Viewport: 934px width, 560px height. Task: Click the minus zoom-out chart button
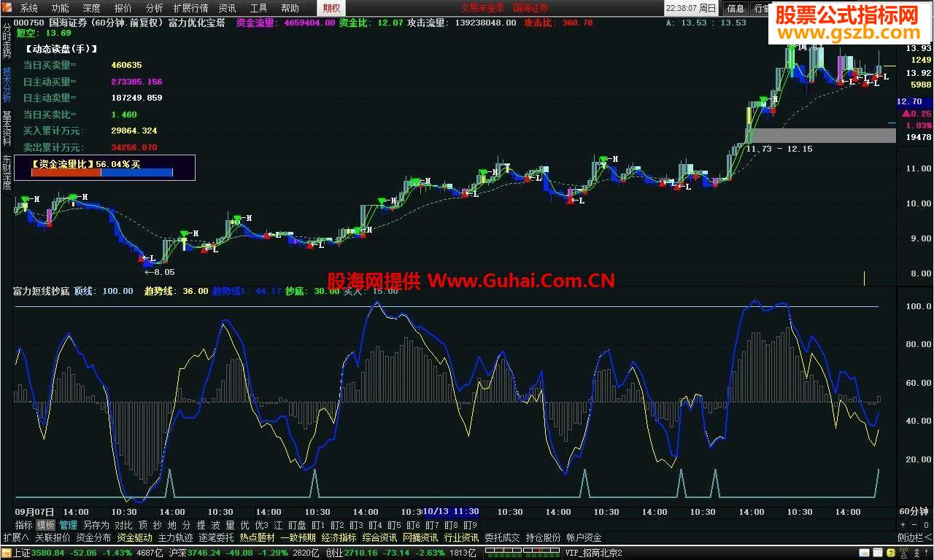[x=914, y=525]
